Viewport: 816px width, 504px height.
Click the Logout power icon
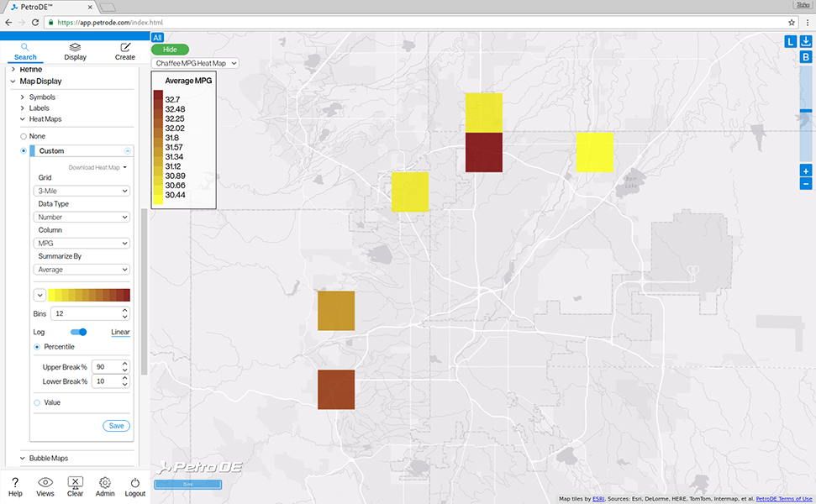pos(134,487)
